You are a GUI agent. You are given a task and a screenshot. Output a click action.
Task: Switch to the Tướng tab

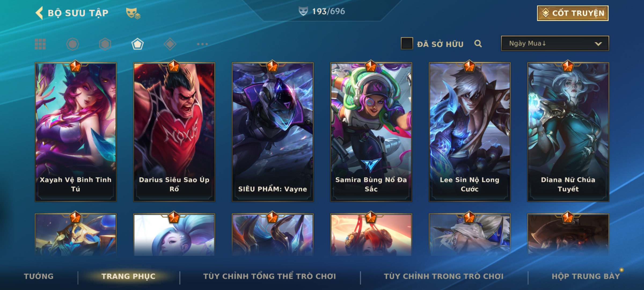coord(39,276)
